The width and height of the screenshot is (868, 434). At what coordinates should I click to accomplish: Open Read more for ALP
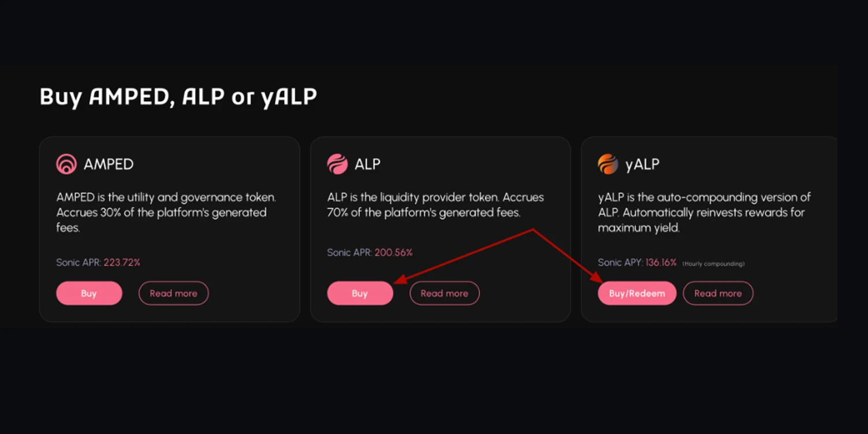coord(444,293)
